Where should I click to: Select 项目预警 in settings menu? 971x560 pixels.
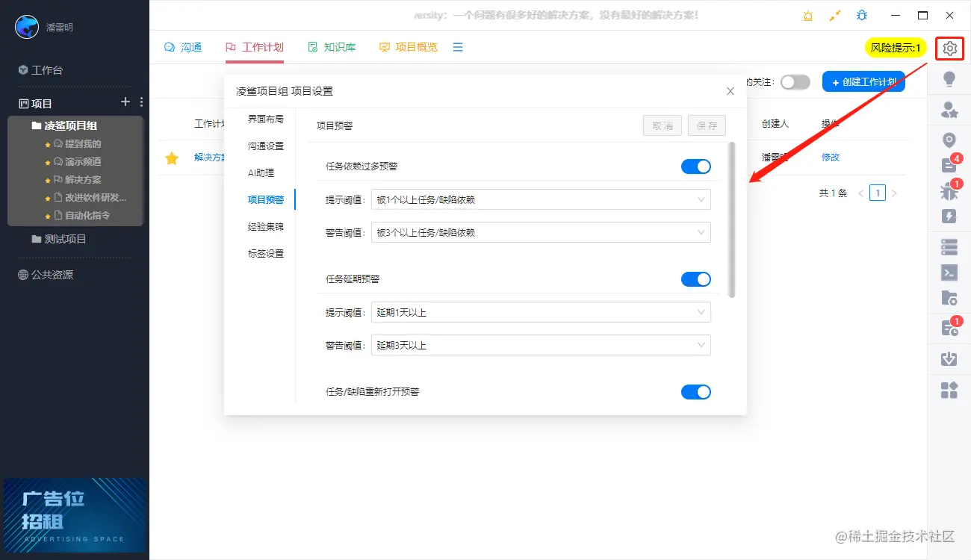266,199
